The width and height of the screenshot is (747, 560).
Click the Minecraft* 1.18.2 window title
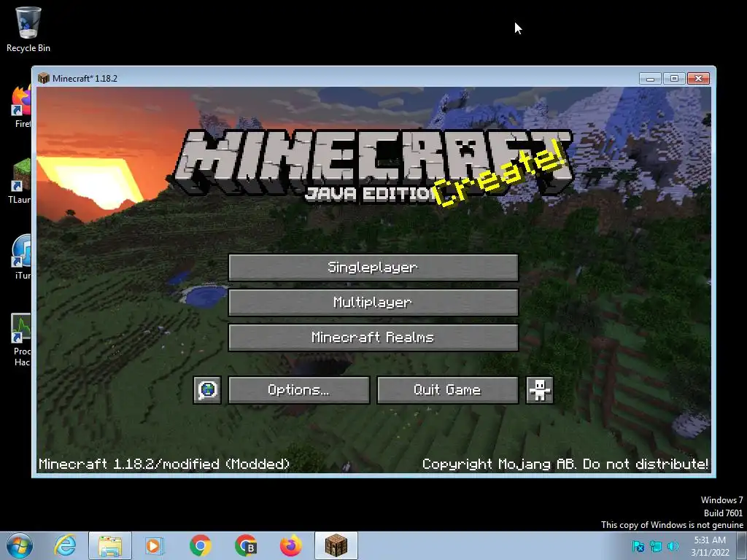(x=85, y=79)
